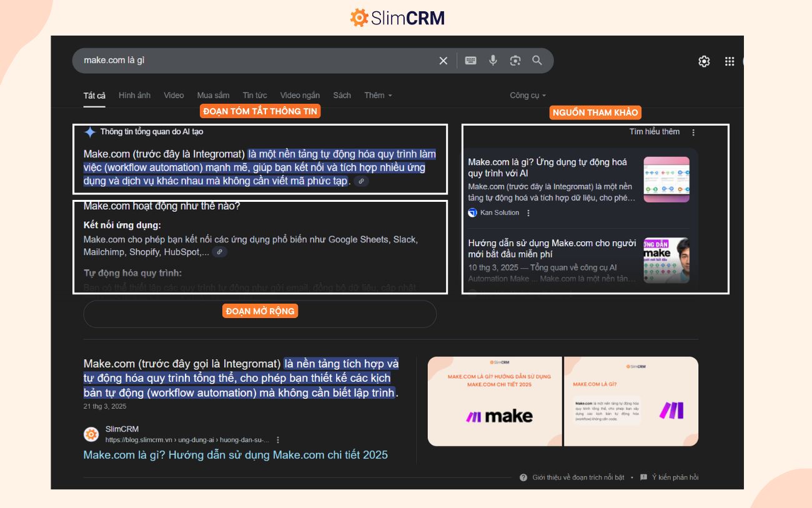Open three-dot menu next to Kan Solution
Image resolution: width=812 pixels, height=508 pixels.
(x=528, y=213)
